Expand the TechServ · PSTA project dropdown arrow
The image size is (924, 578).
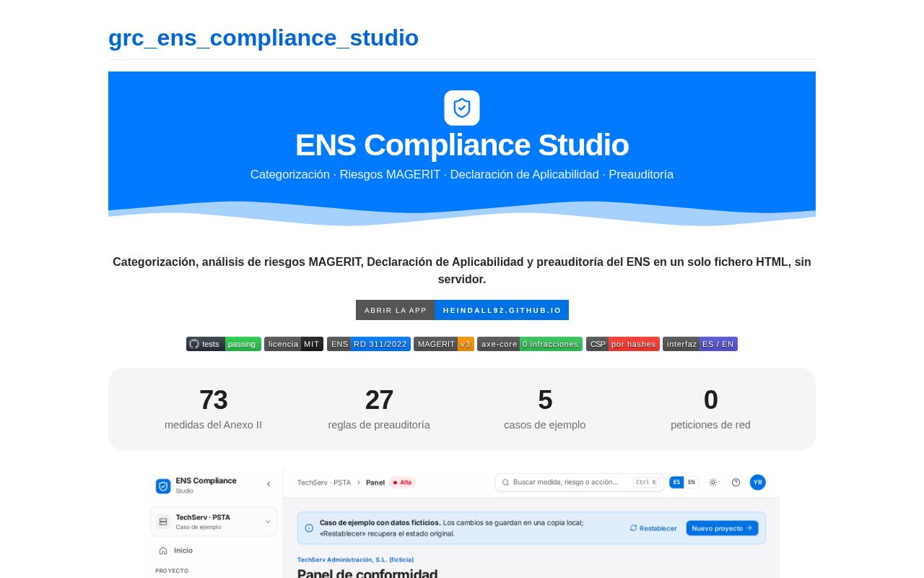pos(268,521)
